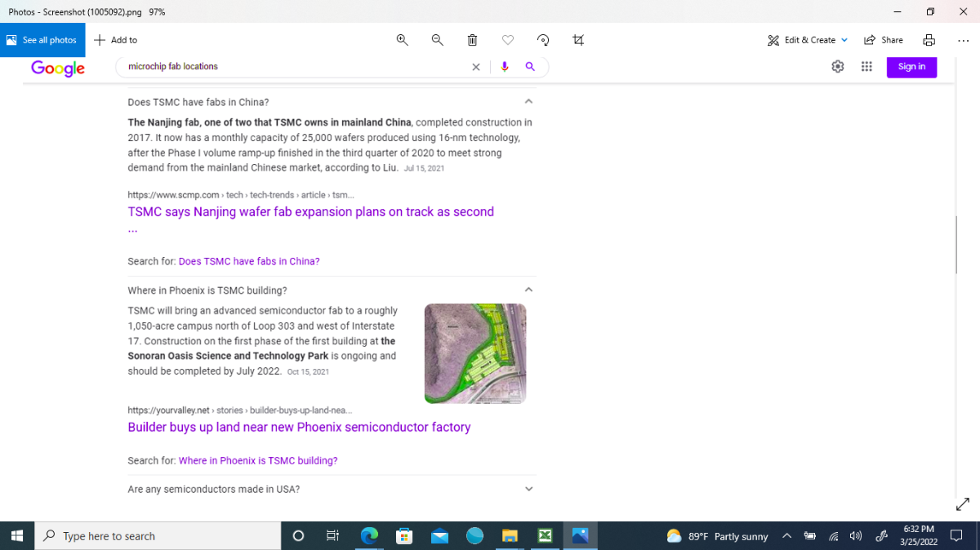Open the crop tool
Image resolution: width=980 pixels, height=550 pixels.
(x=578, y=40)
